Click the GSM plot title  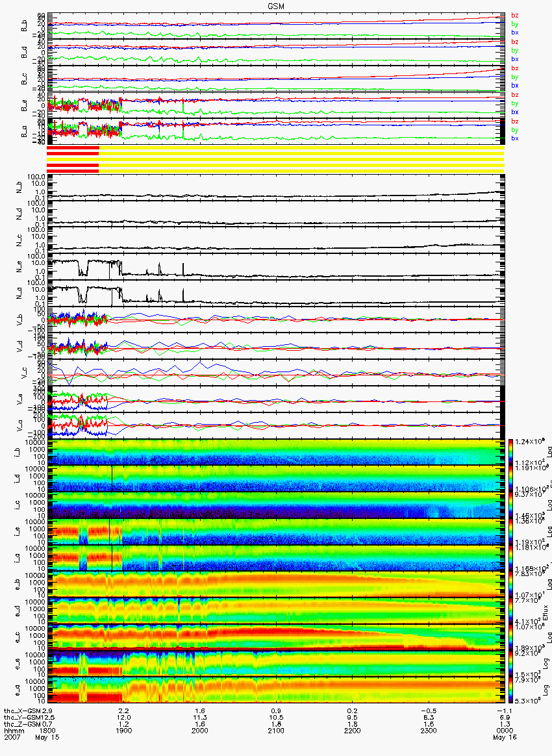point(276,6)
